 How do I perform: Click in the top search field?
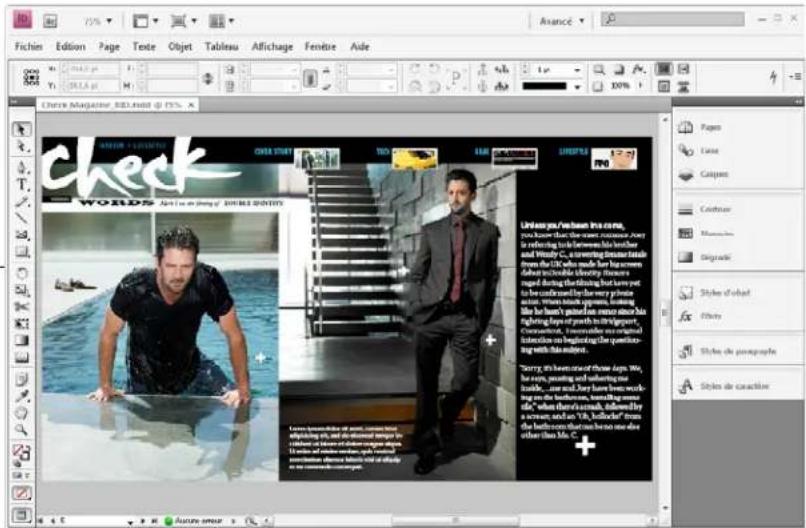673,20
